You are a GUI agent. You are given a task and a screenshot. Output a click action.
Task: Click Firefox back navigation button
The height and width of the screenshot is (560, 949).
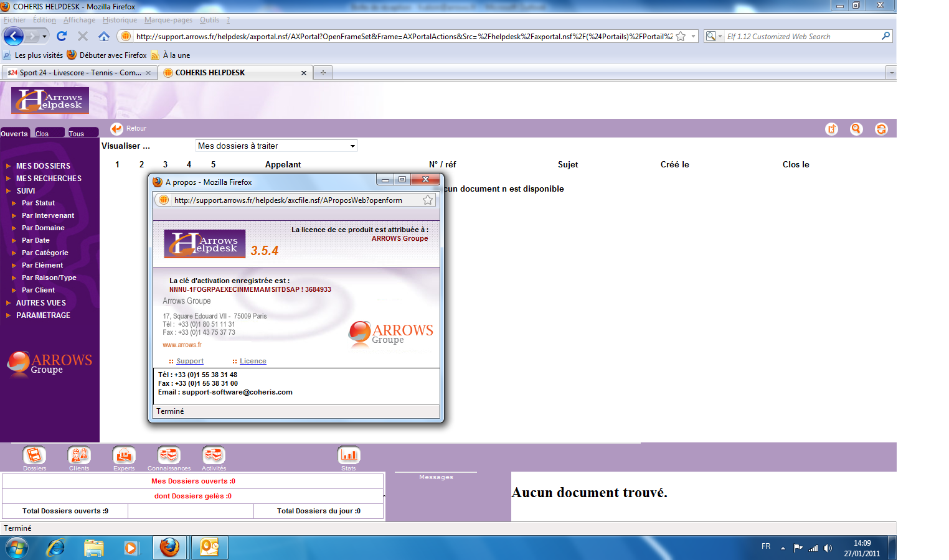13,36
